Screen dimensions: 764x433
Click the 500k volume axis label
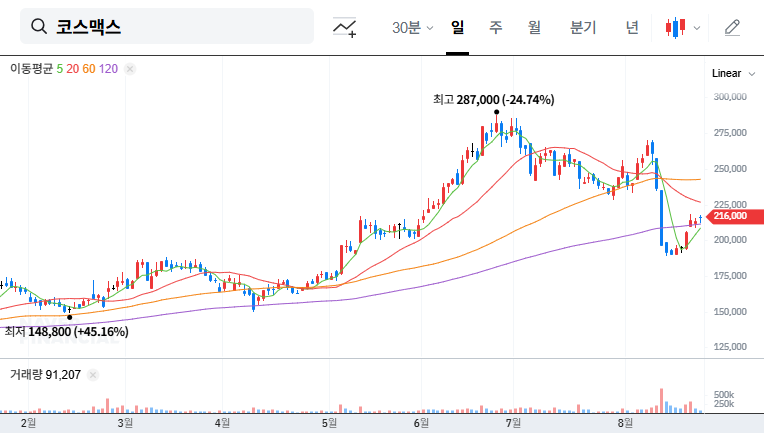point(724,395)
